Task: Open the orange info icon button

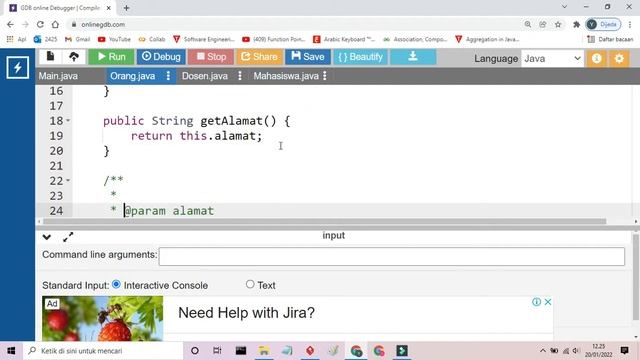Action: (596, 58)
